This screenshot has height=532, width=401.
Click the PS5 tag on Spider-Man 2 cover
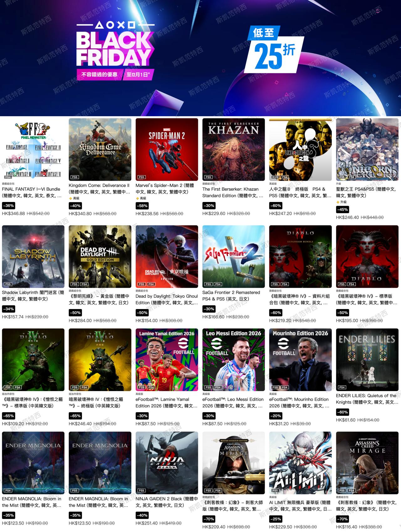(142, 177)
